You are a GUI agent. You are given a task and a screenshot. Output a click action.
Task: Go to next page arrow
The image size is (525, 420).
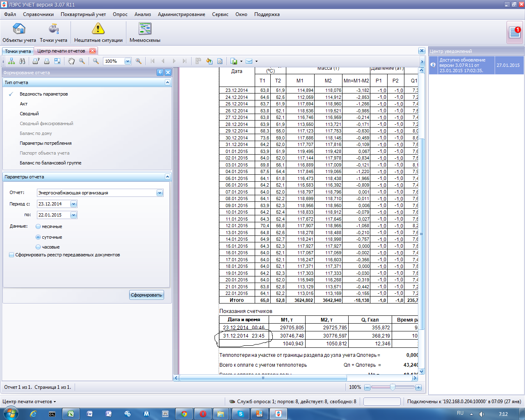coord(174,61)
